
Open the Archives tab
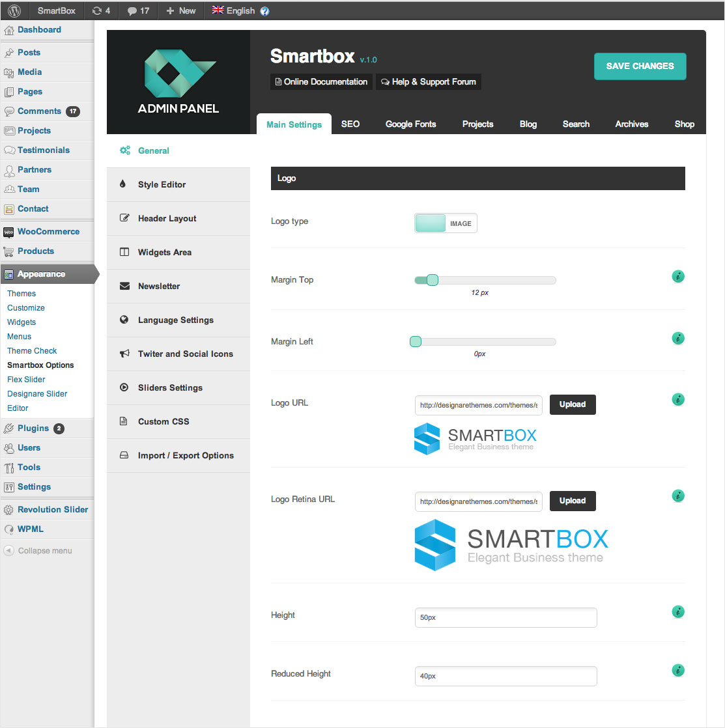tap(632, 124)
